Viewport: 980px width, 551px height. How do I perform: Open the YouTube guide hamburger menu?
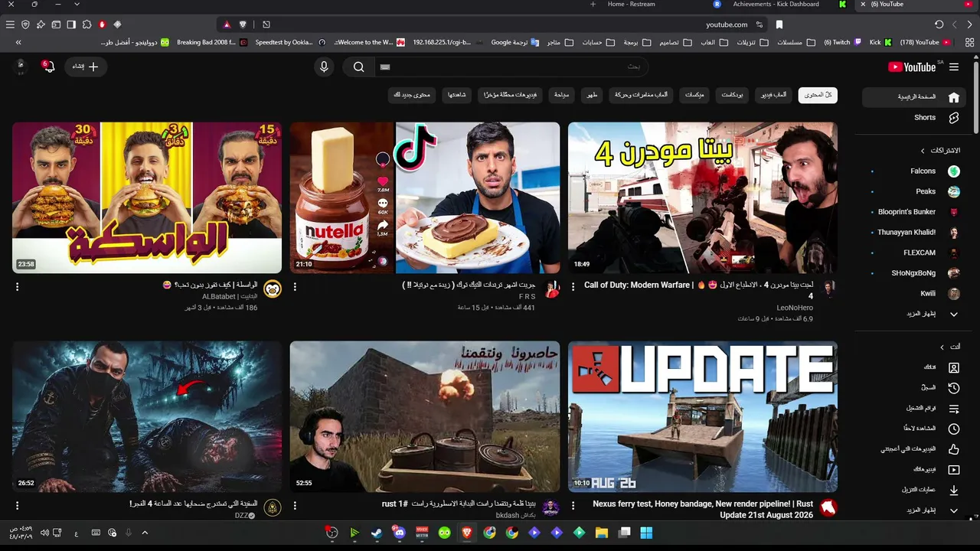click(x=954, y=67)
